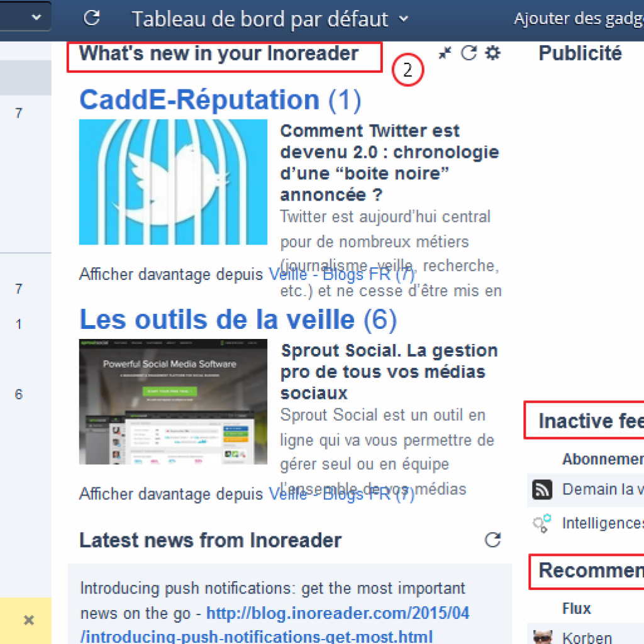Click the refresh icon in top bar
This screenshot has height=644, width=644.
(x=92, y=18)
